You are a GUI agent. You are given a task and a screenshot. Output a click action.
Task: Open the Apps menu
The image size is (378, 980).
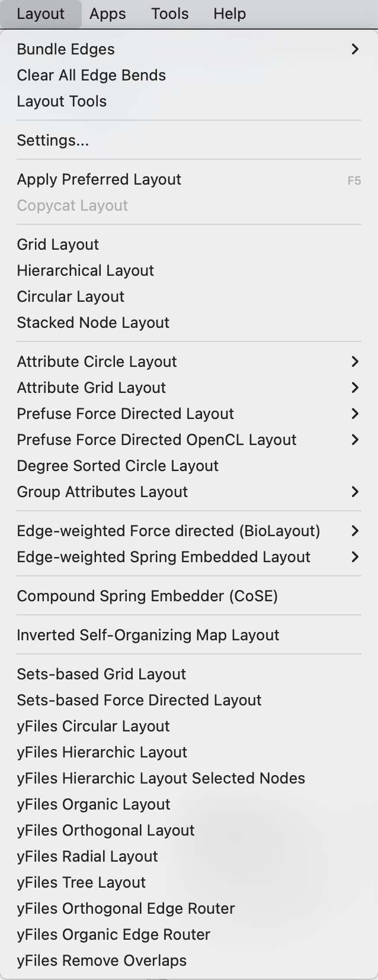(x=108, y=14)
